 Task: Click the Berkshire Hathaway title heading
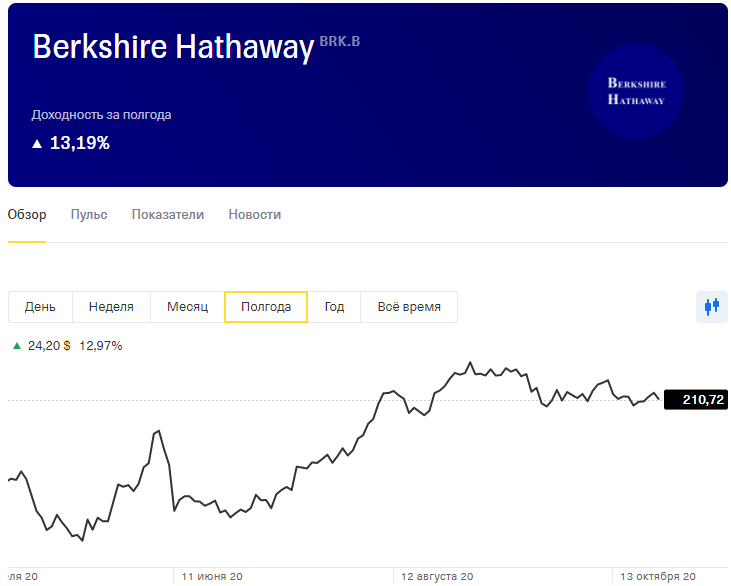[x=173, y=48]
